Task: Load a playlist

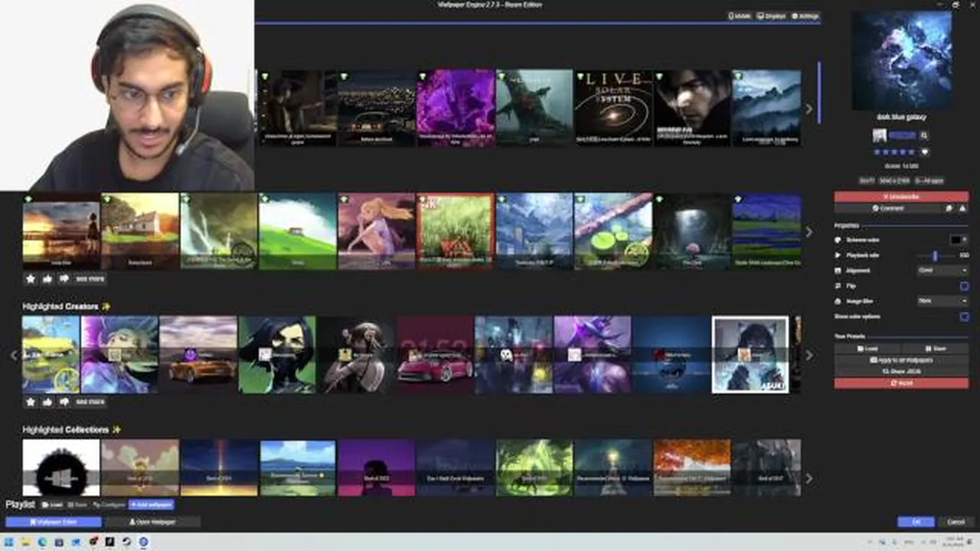Action: click(53, 505)
